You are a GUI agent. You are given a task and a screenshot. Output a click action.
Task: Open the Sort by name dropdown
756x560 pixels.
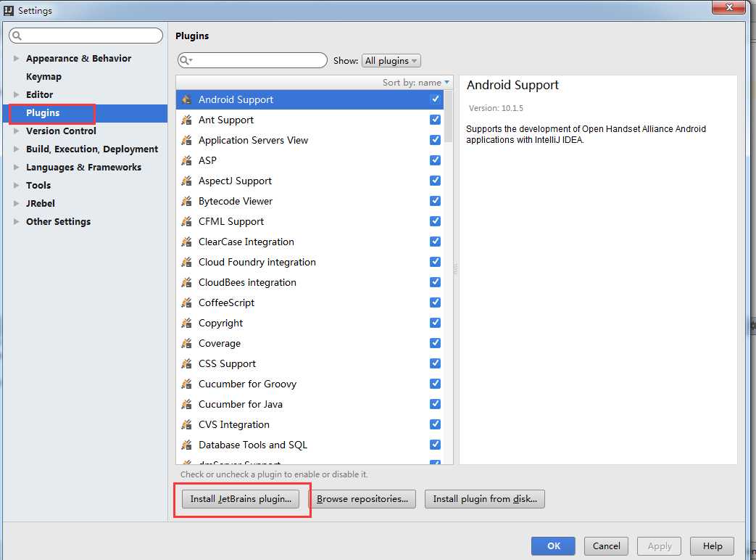[x=415, y=83]
